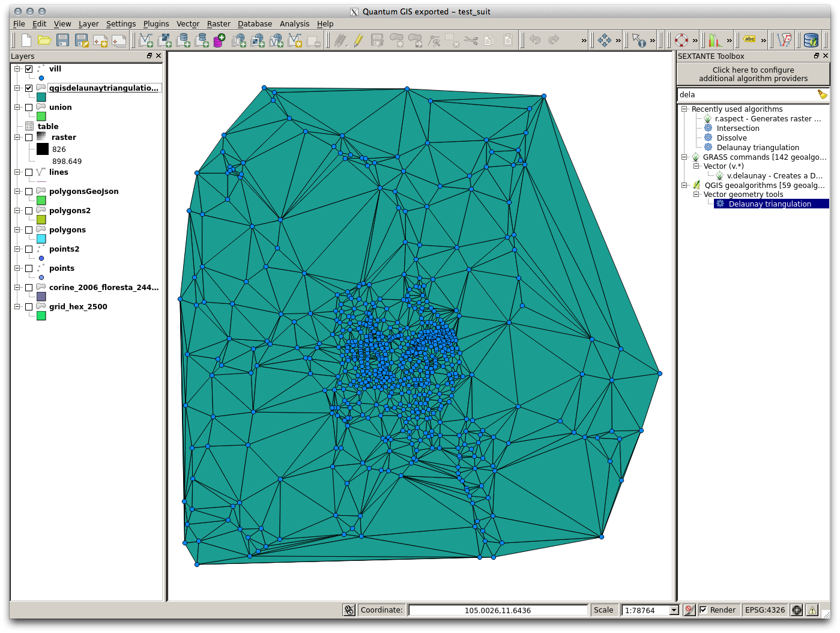Viewport: 840px width, 633px height.
Task: Click the Toggle Editing pencil icon
Action: pyautogui.click(x=358, y=40)
